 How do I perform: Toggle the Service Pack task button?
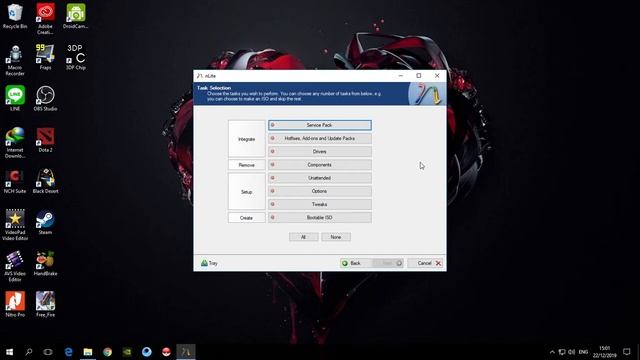pyautogui.click(x=320, y=125)
